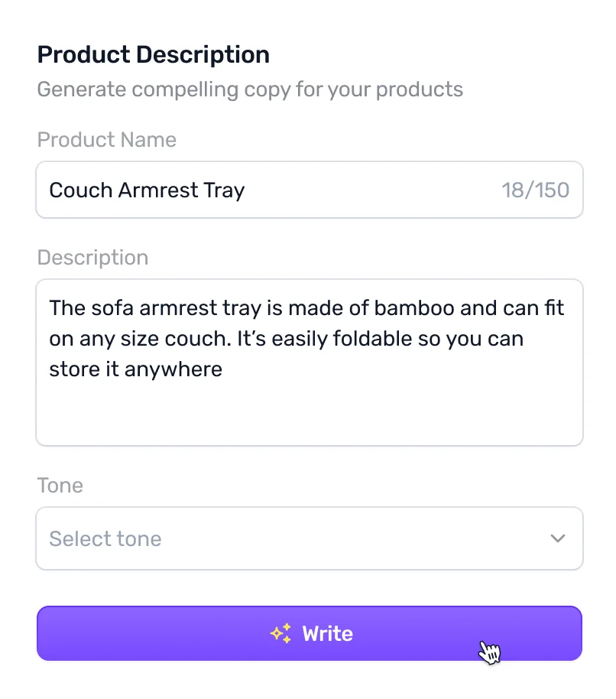Click the empty space below the description text

[309, 415]
